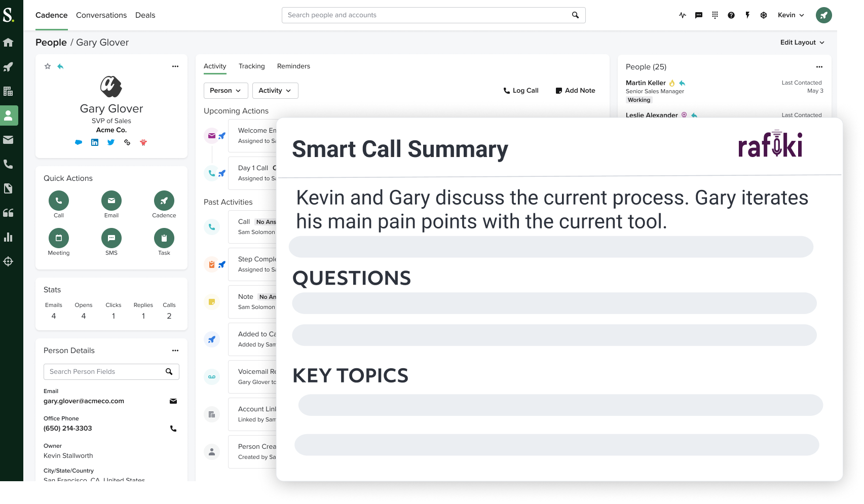Toggle the star favorite on Gary Glover
The height and width of the screenshot is (504, 864).
pyautogui.click(x=48, y=66)
